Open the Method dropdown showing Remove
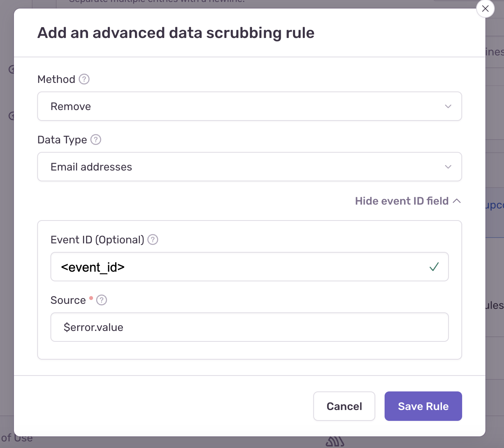This screenshot has height=448, width=504. tap(250, 106)
